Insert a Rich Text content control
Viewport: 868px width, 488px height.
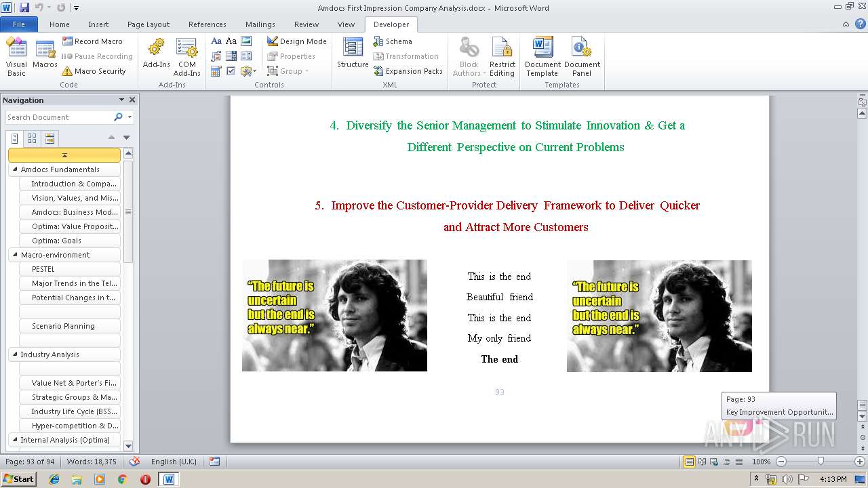coord(216,41)
